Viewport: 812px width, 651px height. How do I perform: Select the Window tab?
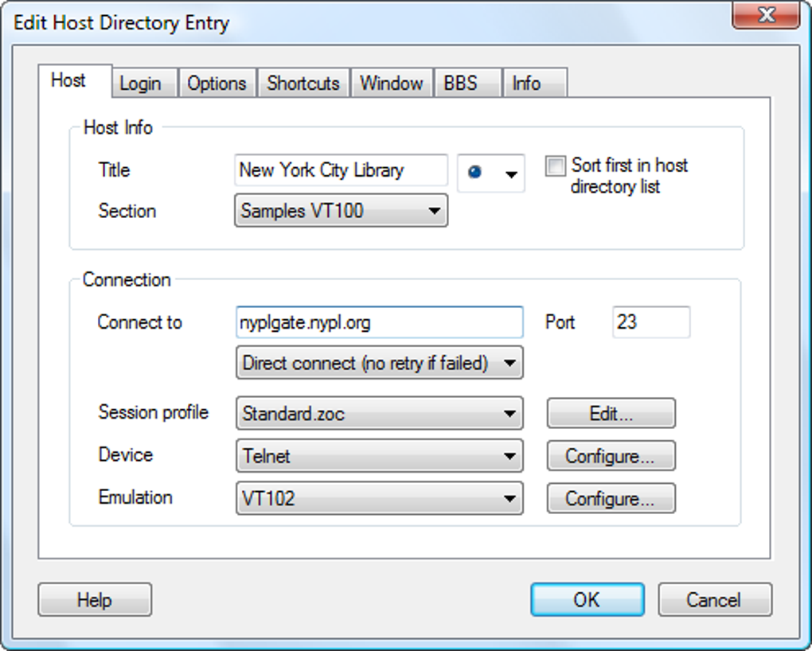[391, 84]
